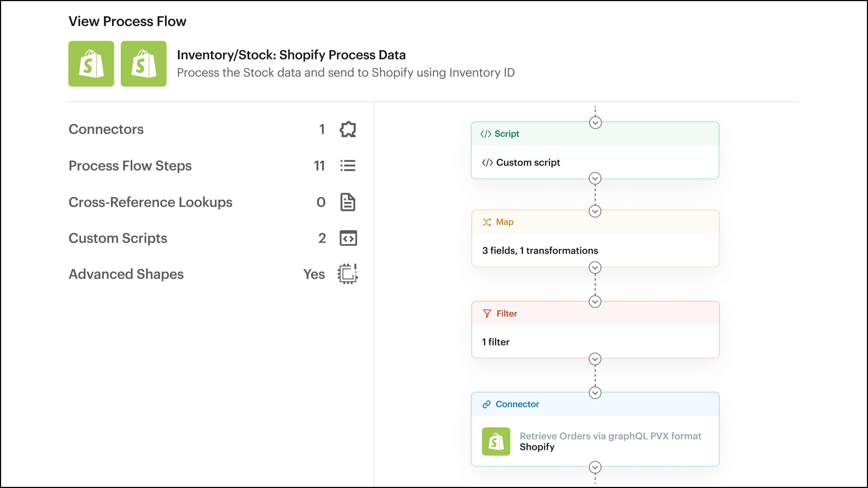Click chevron circle at bottom of Script step
This screenshot has width=868, height=488.
pyautogui.click(x=595, y=178)
